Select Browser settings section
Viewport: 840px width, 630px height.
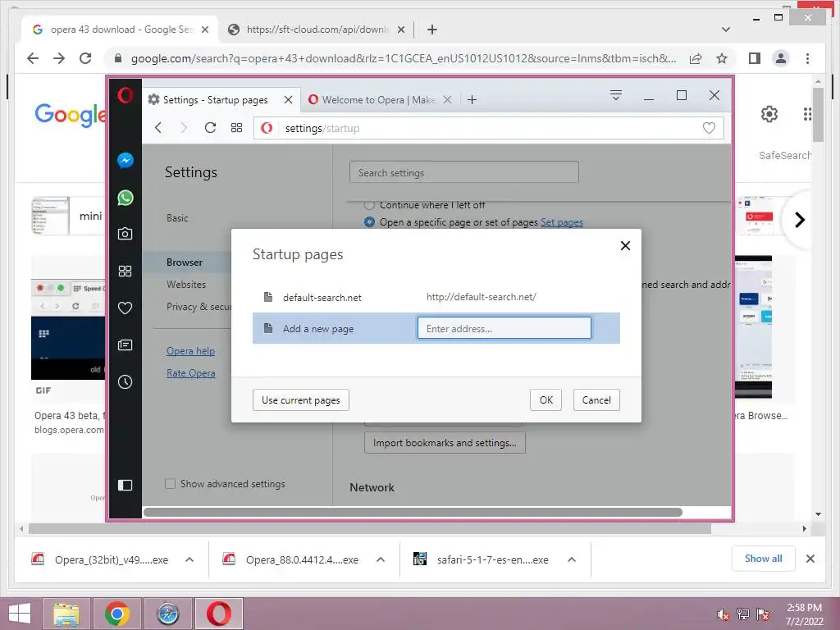(185, 262)
